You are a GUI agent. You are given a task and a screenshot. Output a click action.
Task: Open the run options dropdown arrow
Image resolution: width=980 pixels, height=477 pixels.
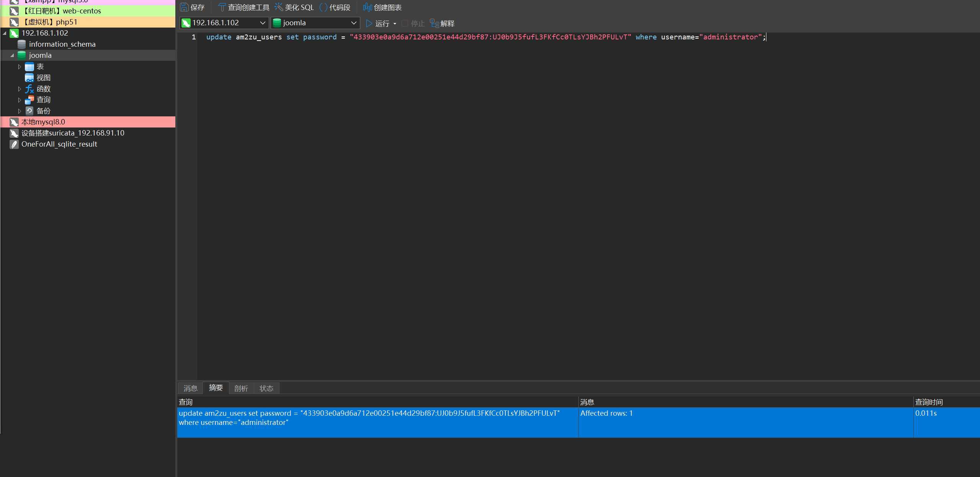click(x=395, y=24)
